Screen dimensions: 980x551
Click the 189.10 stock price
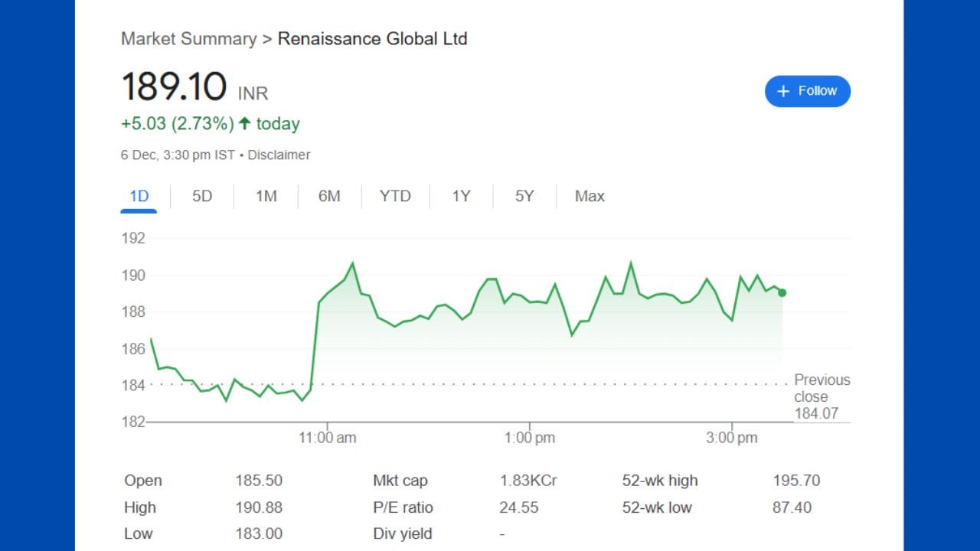[x=174, y=86]
